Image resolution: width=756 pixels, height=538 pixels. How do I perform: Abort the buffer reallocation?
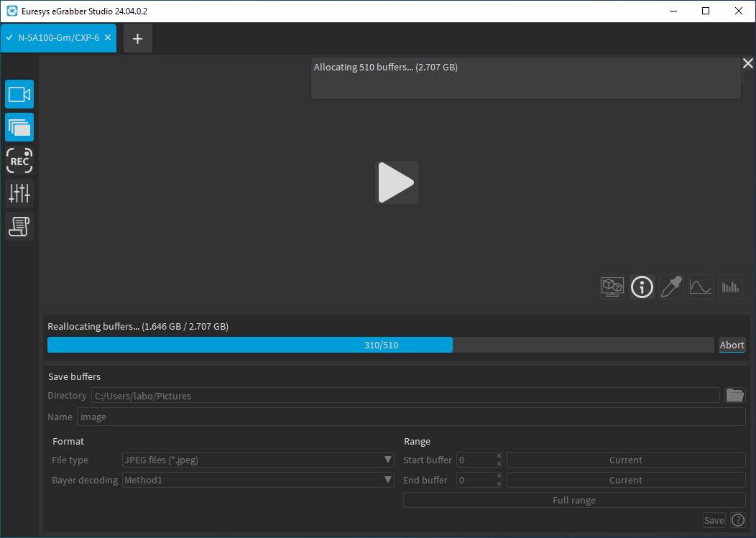click(x=732, y=345)
